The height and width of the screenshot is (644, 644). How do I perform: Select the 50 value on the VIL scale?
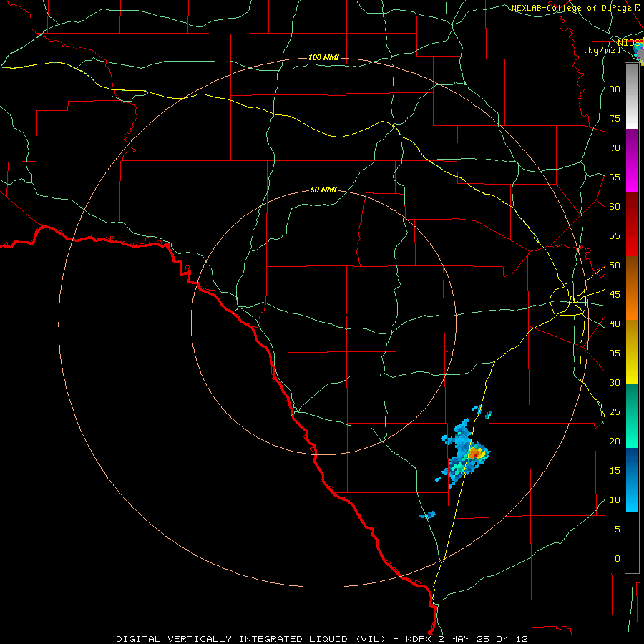[615, 265]
